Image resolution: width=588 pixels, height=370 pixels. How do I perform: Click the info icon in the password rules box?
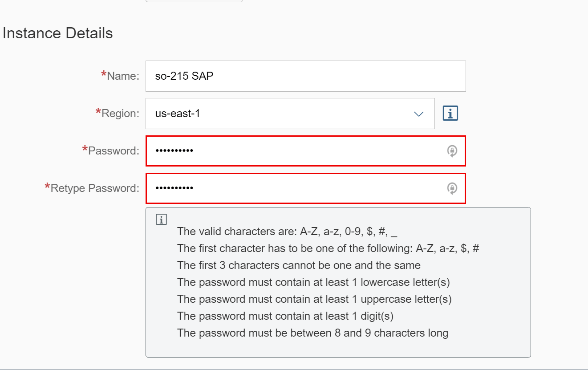161,219
